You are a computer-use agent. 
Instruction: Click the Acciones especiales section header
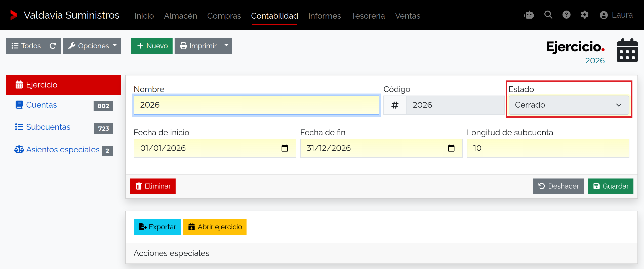click(x=381, y=253)
